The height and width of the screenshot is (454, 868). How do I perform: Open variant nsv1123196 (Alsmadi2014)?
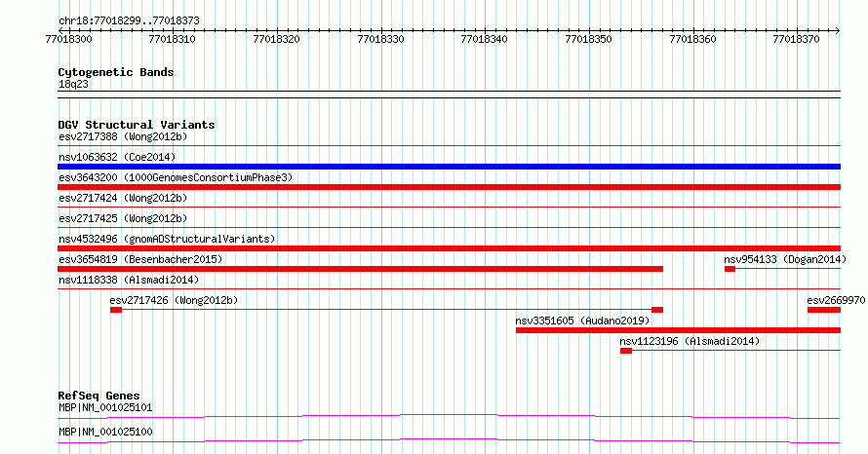coord(690,341)
